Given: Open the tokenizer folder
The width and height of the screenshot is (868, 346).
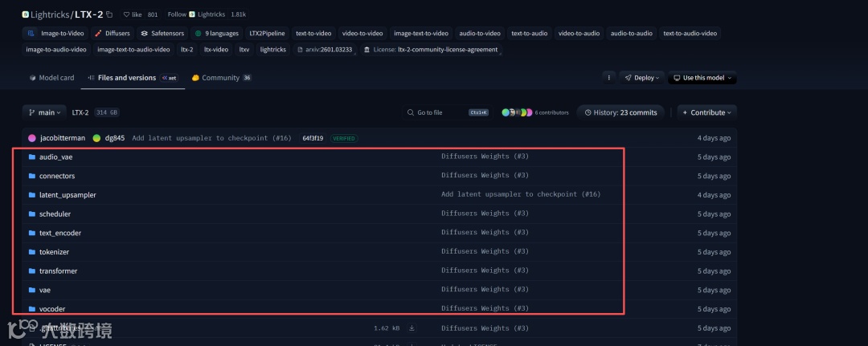Looking at the screenshot, I should (55, 252).
